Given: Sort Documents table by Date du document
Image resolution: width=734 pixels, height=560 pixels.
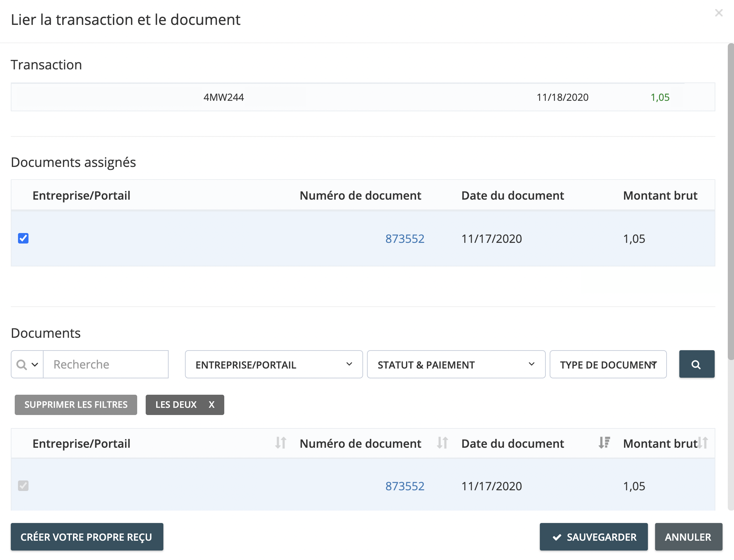Looking at the screenshot, I should [x=604, y=443].
